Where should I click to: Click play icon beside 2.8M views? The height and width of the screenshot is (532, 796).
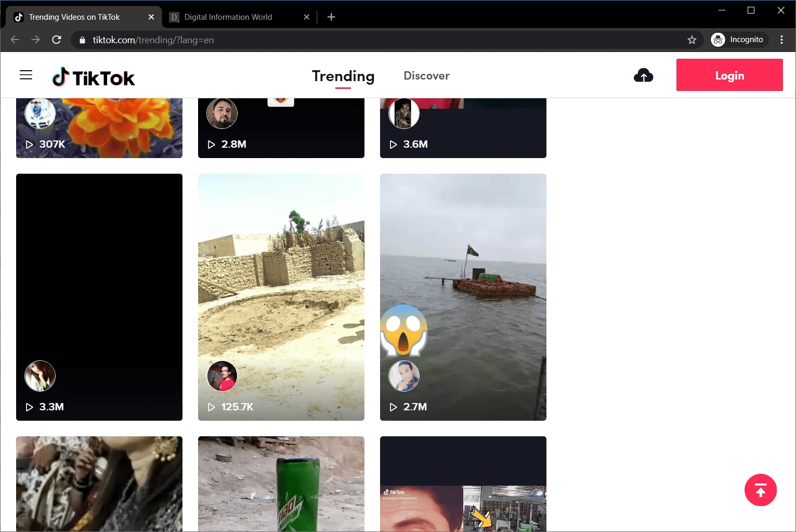pos(212,145)
